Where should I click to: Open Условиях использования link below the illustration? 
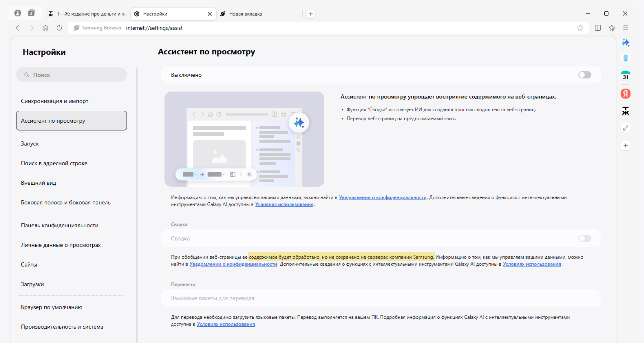[284, 204]
